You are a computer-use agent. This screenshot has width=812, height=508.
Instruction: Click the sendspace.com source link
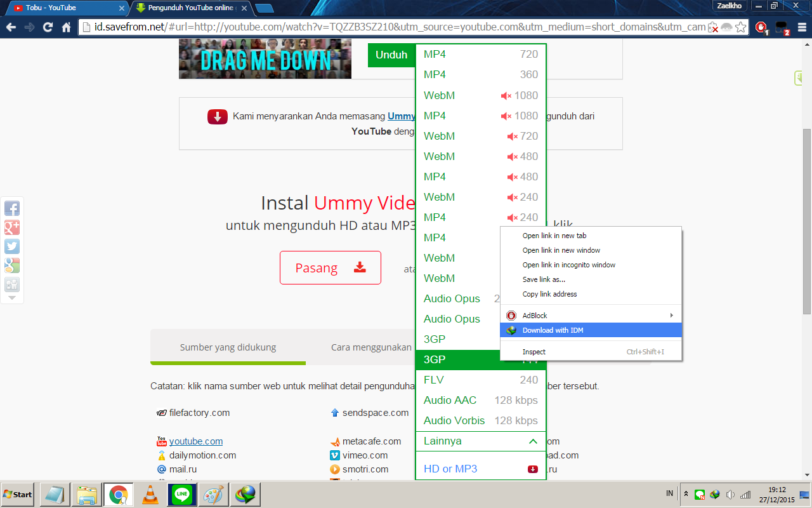pos(376,413)
